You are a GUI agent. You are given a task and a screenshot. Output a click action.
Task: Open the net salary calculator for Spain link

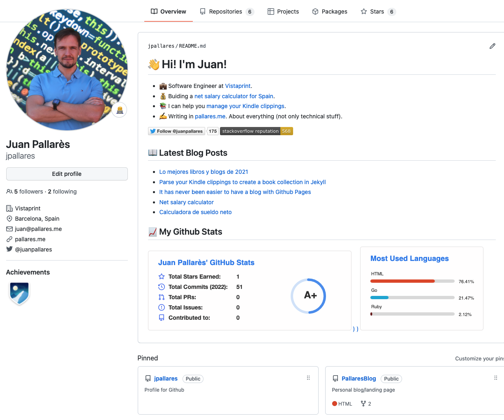pyautogui.click(x=234, y=96)
